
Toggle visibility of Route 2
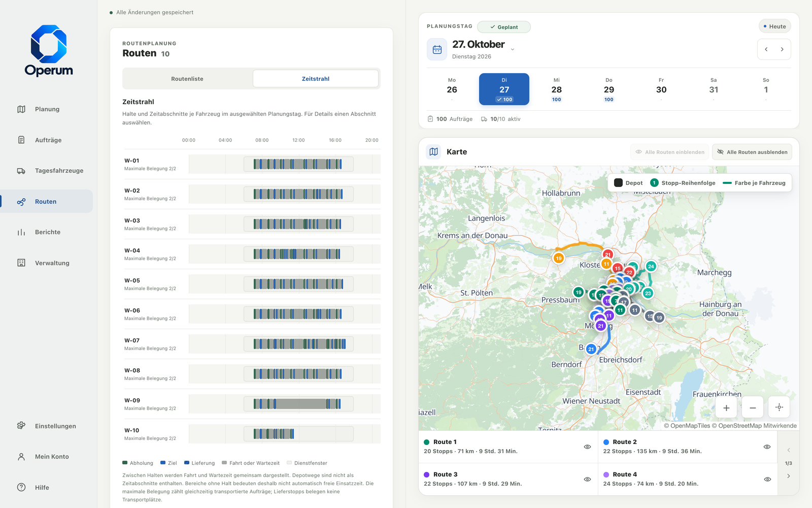click(x=767, y=447)
